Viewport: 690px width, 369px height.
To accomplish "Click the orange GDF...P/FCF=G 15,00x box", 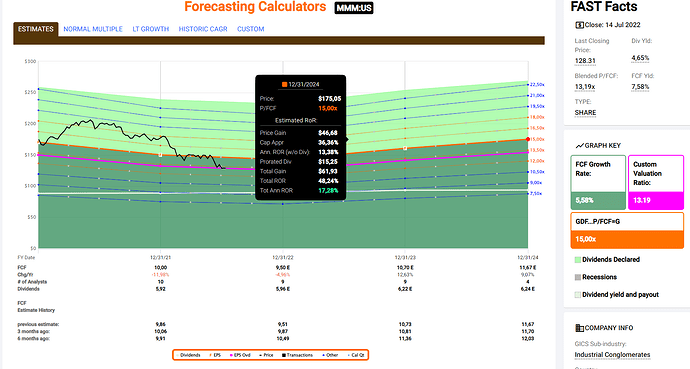I will pyautogui.click(x=627, y=230).
